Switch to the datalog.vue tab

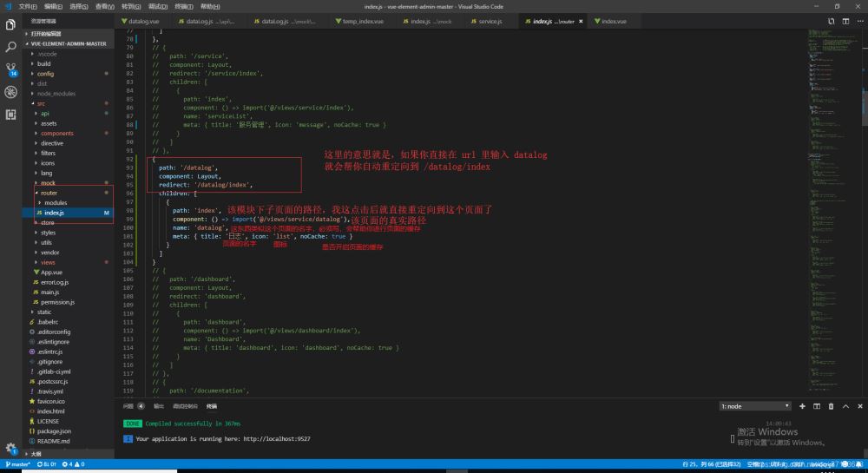tap(142, 20)
